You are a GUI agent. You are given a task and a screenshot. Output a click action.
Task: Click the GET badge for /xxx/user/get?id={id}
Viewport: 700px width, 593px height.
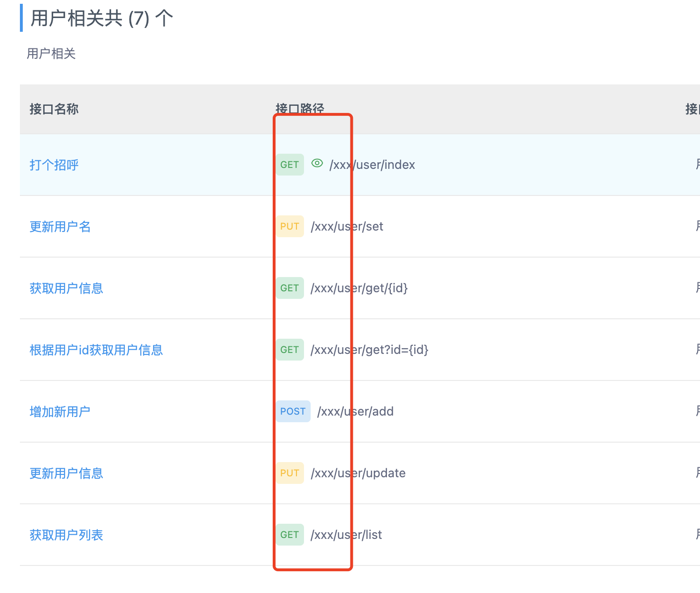click(x=289, y=350)
